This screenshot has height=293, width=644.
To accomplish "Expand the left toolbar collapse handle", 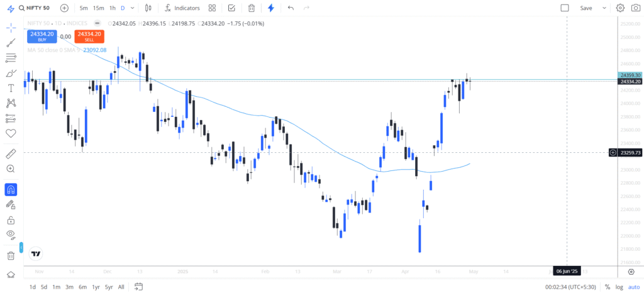I will [21, 248].
